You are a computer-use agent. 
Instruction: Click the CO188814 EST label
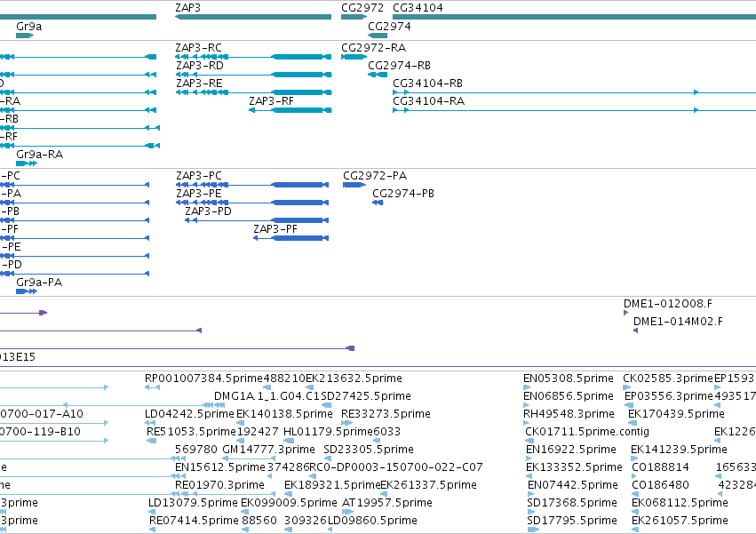[x=660, y=467]
